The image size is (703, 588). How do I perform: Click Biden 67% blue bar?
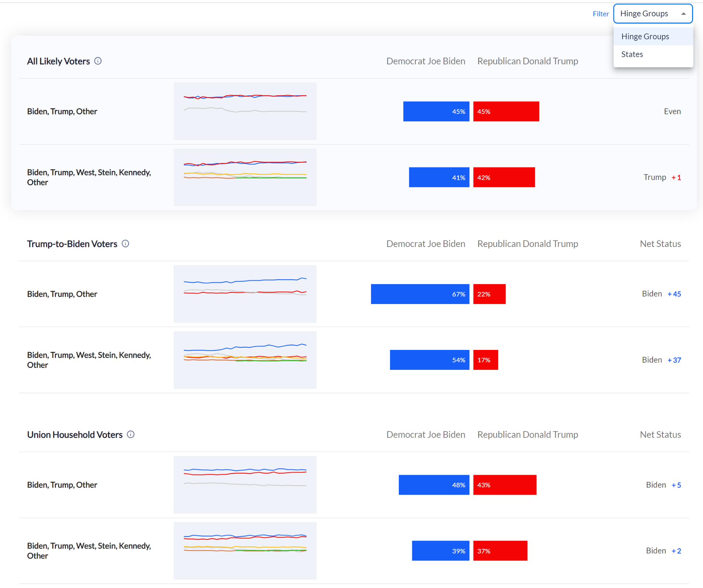[x=420, y=294]
